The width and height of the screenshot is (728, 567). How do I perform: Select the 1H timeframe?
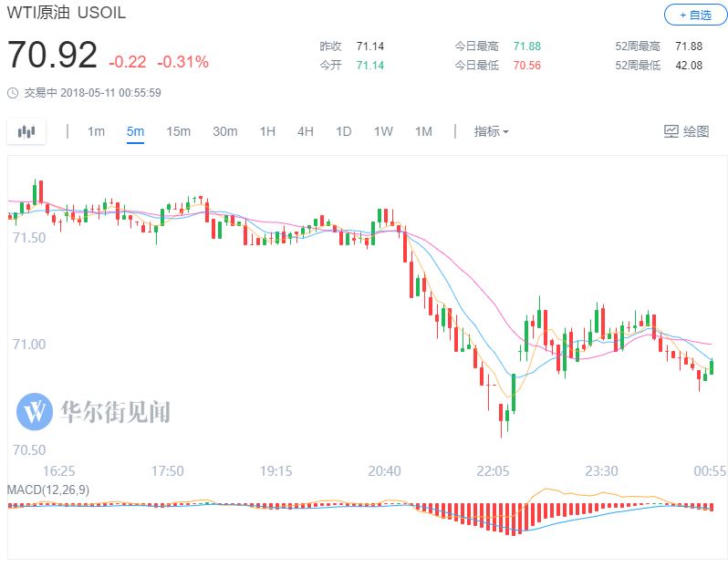[x=267, y=132]
